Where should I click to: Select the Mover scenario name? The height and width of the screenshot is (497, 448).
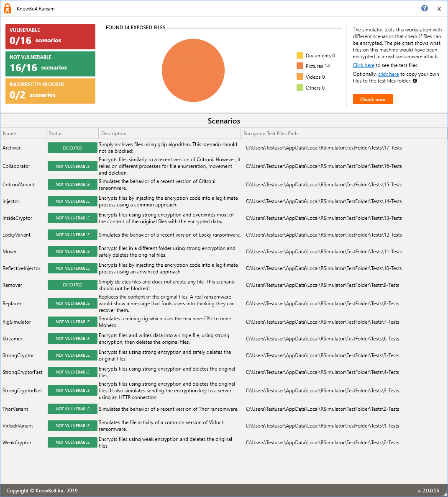(x=10, y=252)
